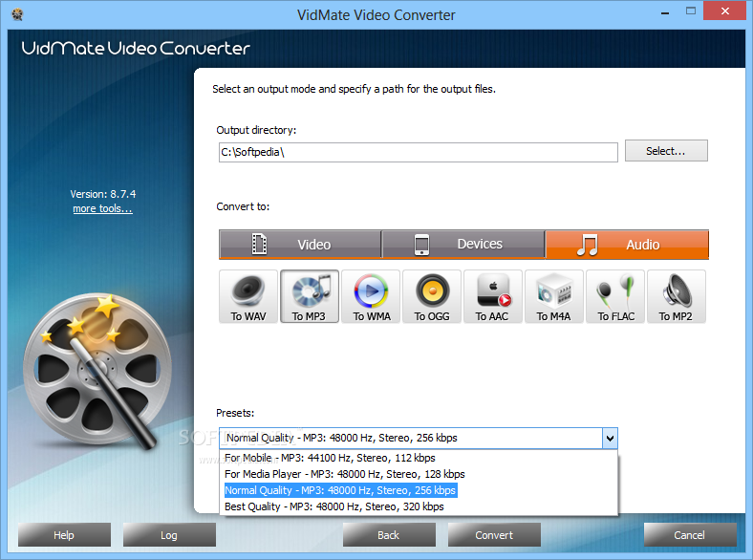Screen dimensions: 753x560
Task: Choose For Mobile 112 kbps preset
Action: (419, 458)
